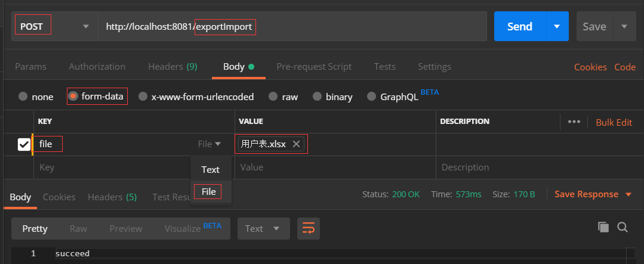
Task: Open the Cookies link
Action: [x=590, y=67]
